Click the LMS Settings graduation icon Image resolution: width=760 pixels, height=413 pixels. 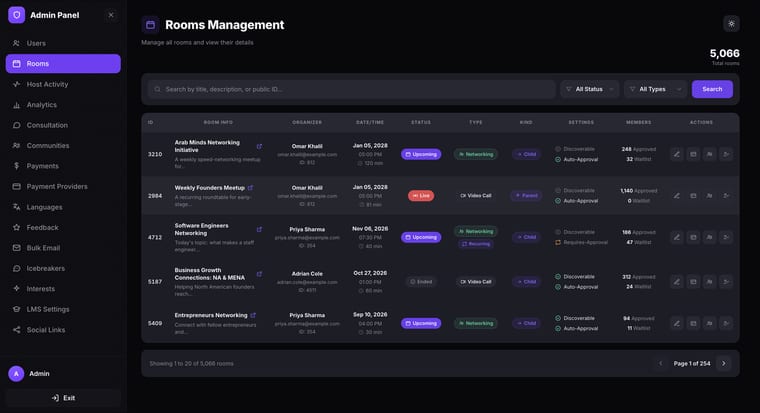click(x=16, y=309)
